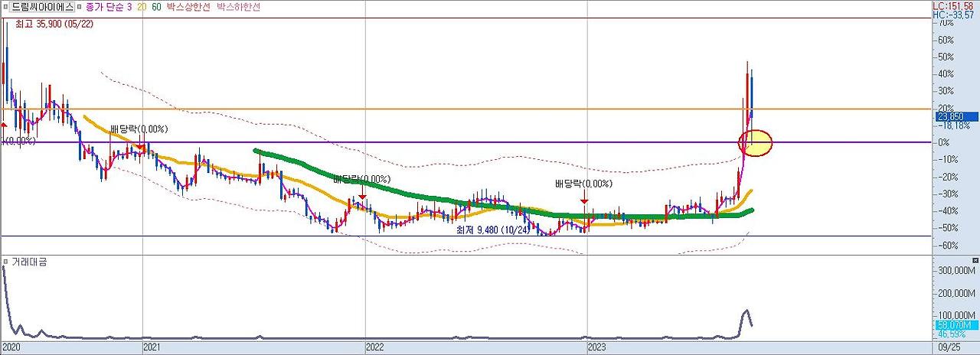Click the red arrow above 2022 배당락 label
The image size is (980, 355).
pyautogui.click(x=362, y=196)
